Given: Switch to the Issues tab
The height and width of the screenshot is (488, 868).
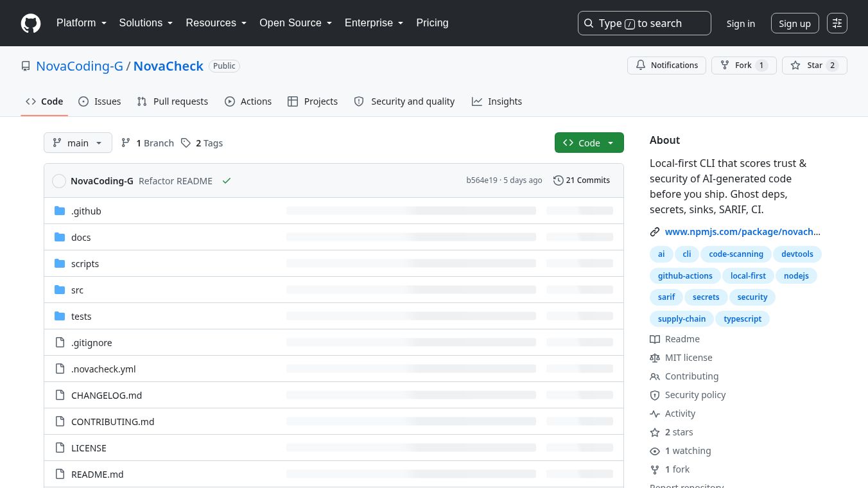Looking at the screenshot, I should [x=100, y=101].
